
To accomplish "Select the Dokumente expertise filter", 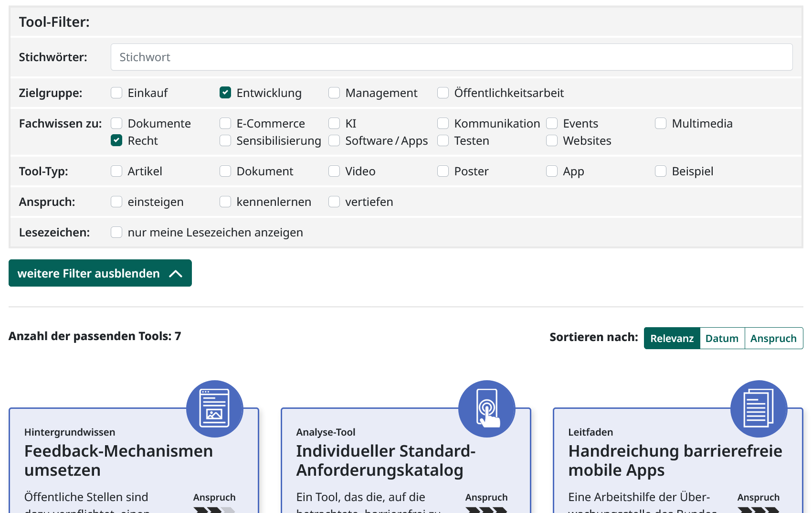I will pos(116,123).
